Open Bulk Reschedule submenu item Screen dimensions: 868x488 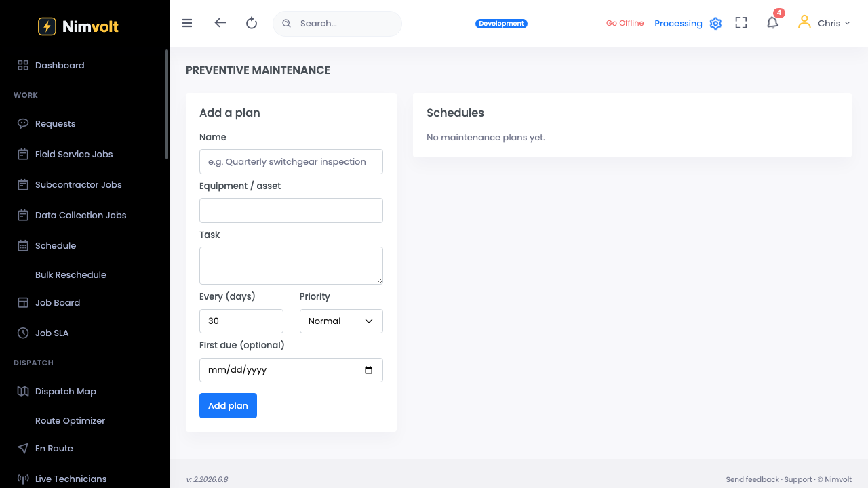click(71, 274)
